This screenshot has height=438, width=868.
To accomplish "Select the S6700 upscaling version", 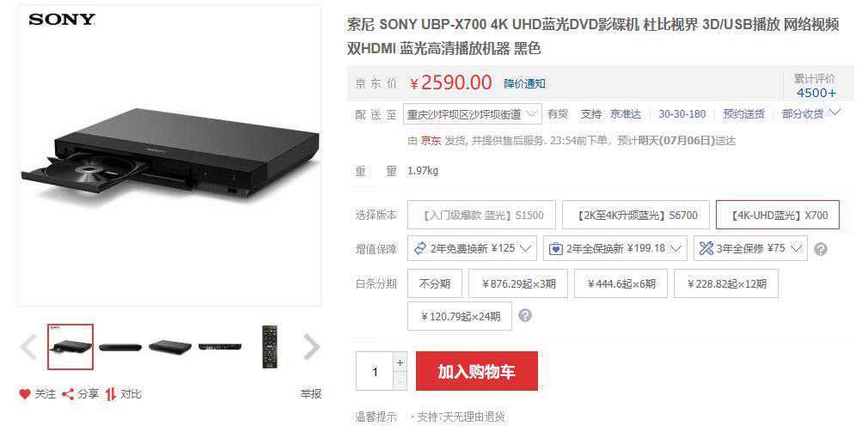I will coord(635,215).
